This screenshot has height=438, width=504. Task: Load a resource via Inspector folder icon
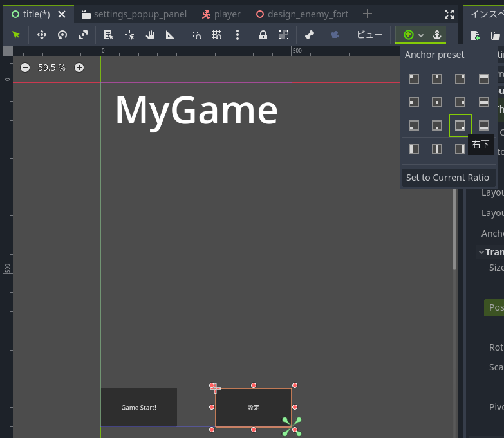coord(496,35)
